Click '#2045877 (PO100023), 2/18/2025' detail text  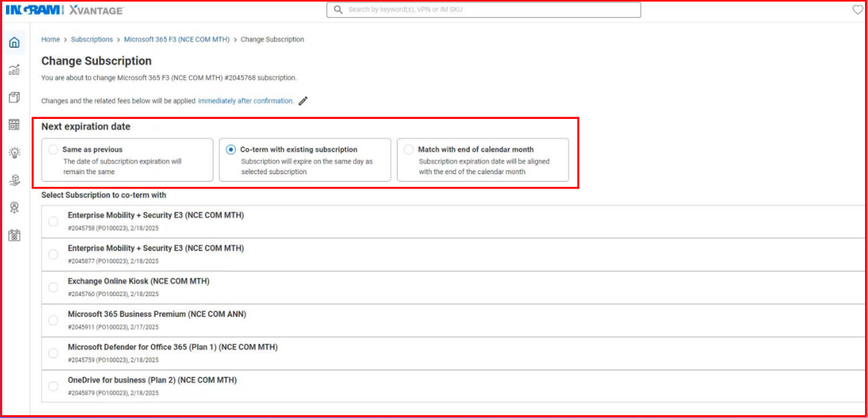114,261
